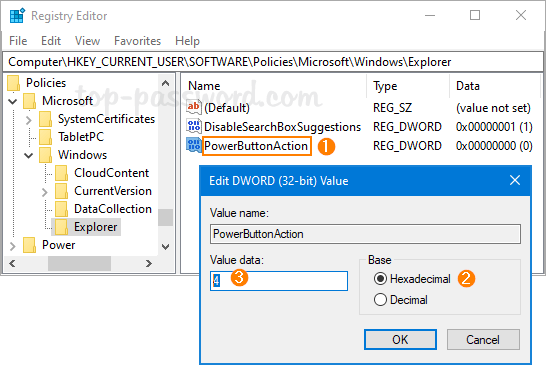Image resolution: width=546 pixels, height=365 pixels.
Task: Expand the CurrentVersion key
Action: [45, 192]
